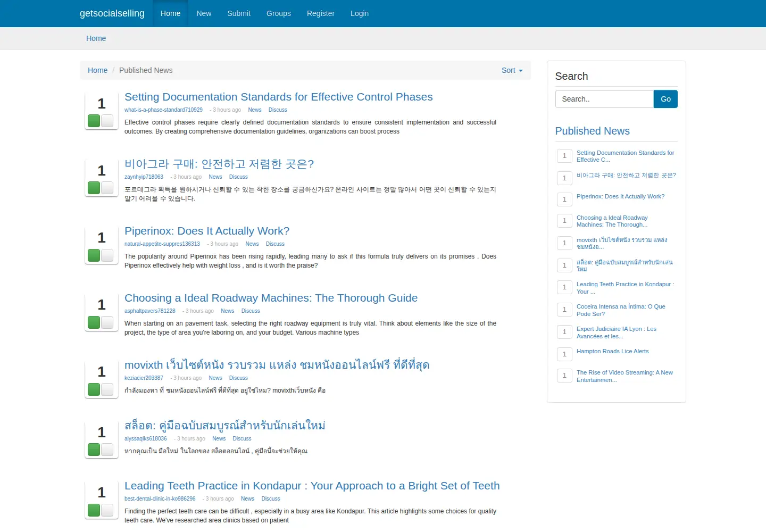Click vote count box beside Hampton Roads Lice Alerts
The width and height of the screenshot is (766, 532).
click(564, 354)
